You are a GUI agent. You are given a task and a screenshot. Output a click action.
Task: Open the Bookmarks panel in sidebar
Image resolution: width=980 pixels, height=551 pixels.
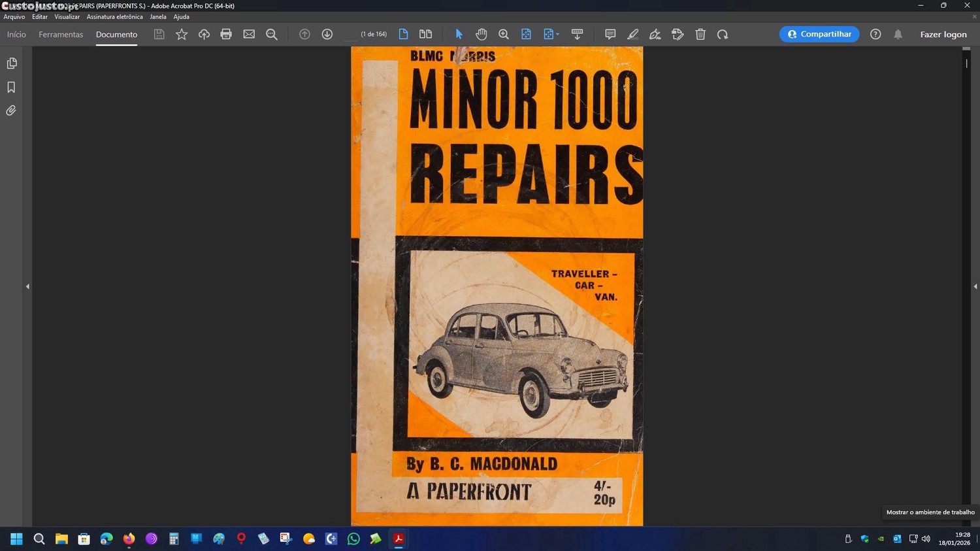click(x=11, y=88)
